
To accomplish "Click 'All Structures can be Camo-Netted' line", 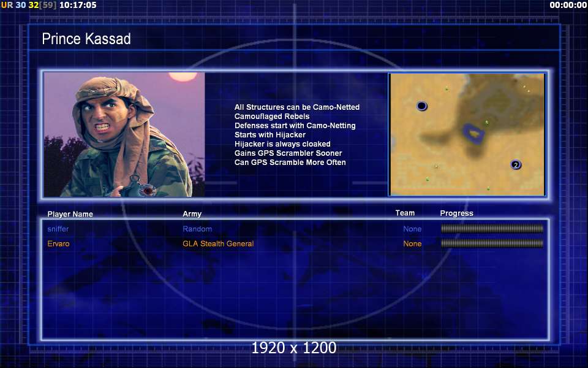I will tap(297, 107).
